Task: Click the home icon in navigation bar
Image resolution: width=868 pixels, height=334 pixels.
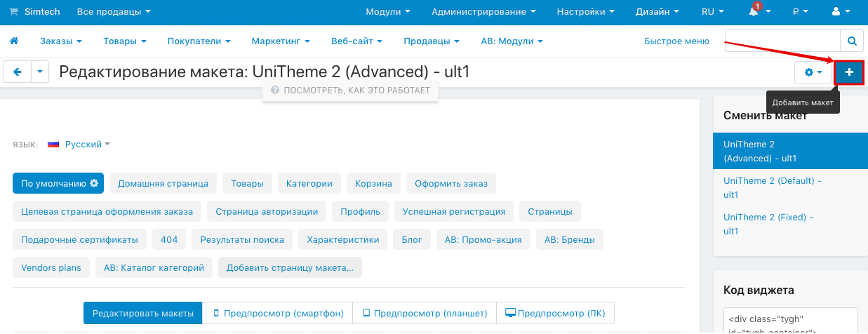Action: coord(13,41)
